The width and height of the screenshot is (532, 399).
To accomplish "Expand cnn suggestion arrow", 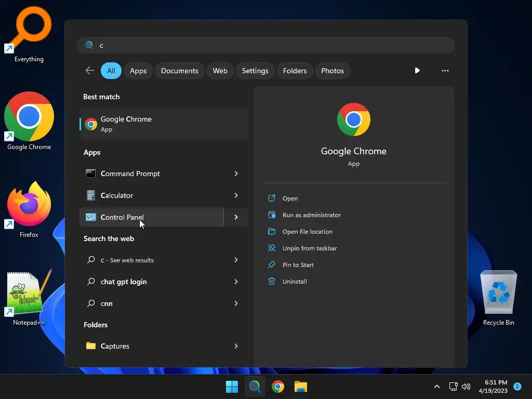I will (236, 303).
